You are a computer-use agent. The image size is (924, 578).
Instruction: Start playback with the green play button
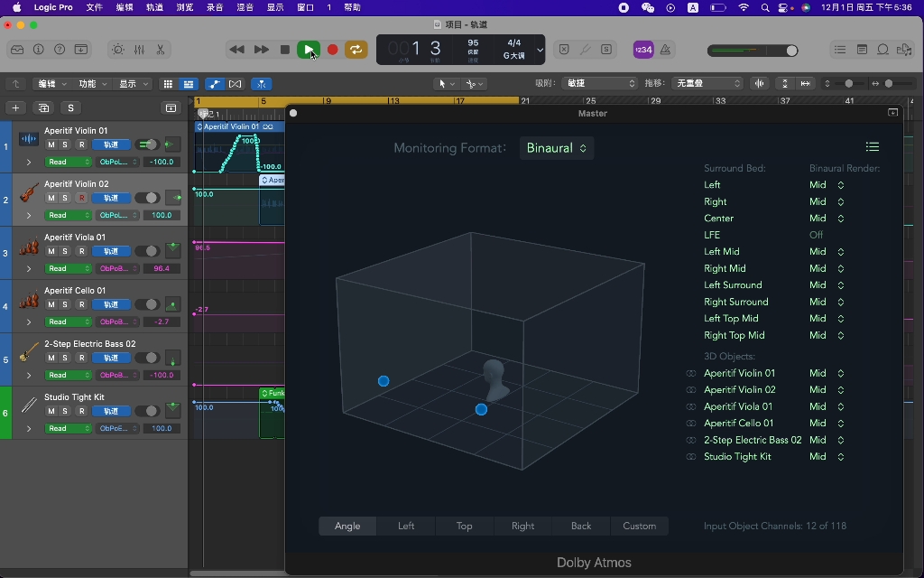point(309,50)
